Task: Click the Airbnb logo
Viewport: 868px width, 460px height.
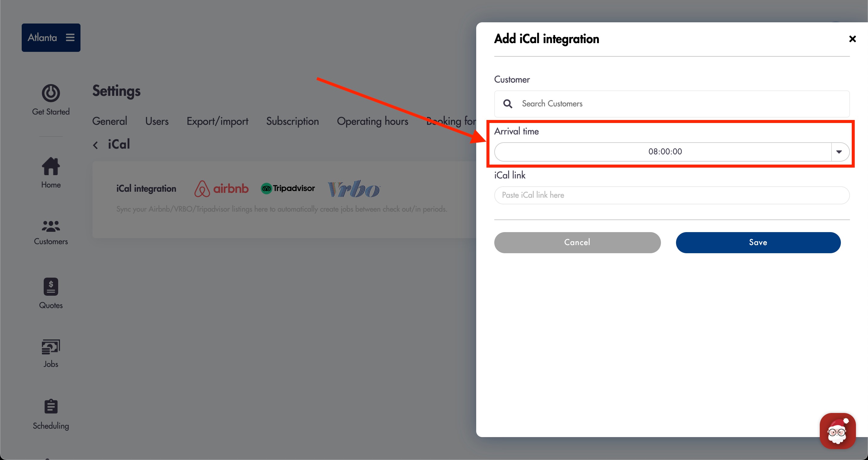Action: [x=222, y=188]
